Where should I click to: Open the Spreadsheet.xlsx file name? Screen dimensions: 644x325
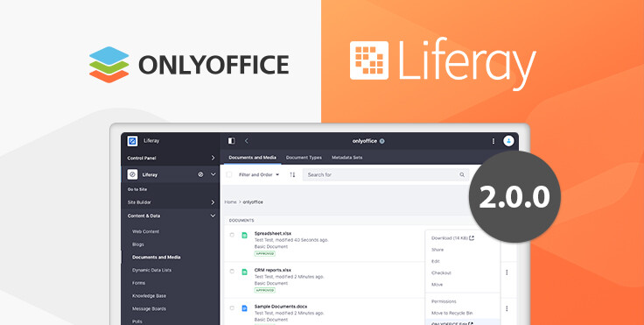click(x=273, y=233)
